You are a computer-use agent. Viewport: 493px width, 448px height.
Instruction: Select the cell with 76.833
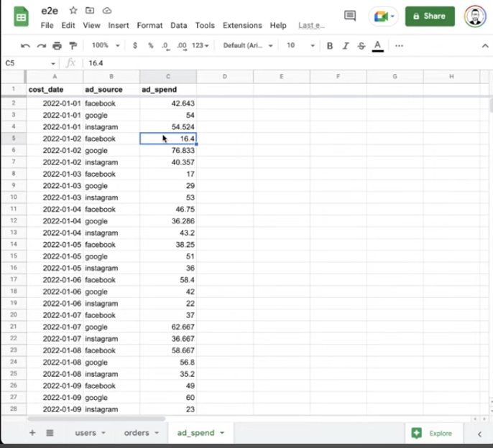[x=168, y=151]
